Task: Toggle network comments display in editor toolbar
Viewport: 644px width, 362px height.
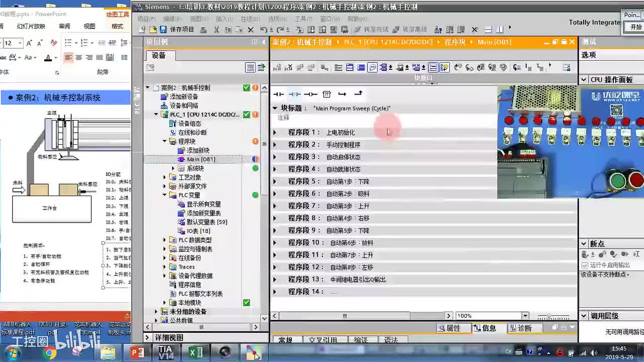Action: (372, 67)
